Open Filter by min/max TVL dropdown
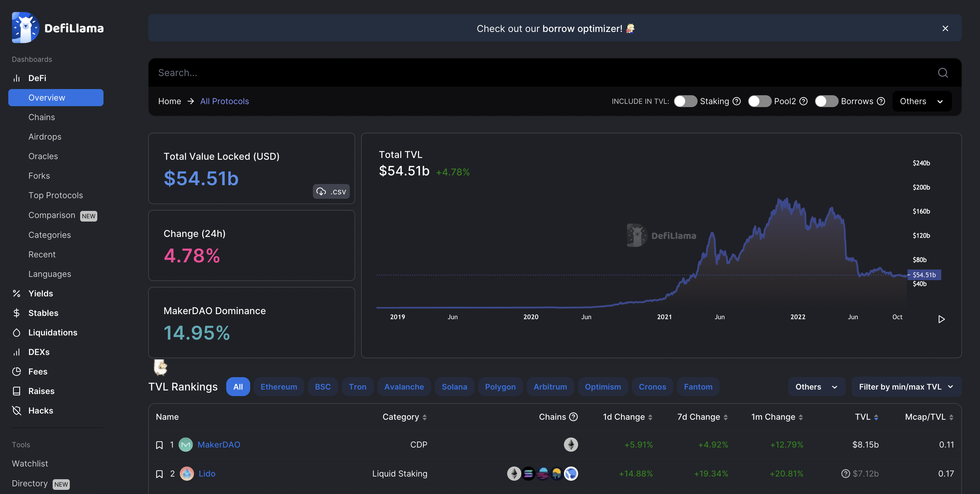 tap(906, 387)
